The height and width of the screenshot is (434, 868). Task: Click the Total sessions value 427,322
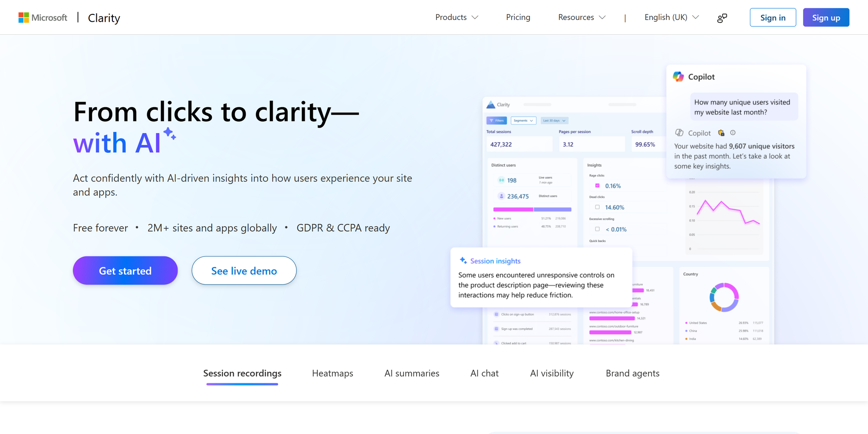tap(501, 144)
